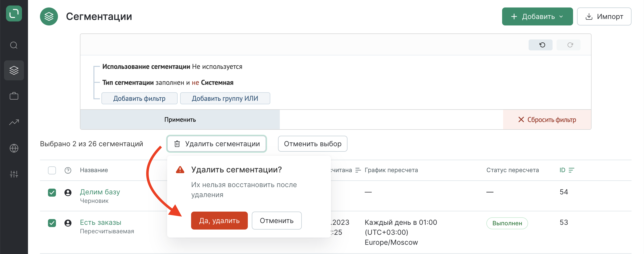Click Отменить выбор

coord(313,144)
